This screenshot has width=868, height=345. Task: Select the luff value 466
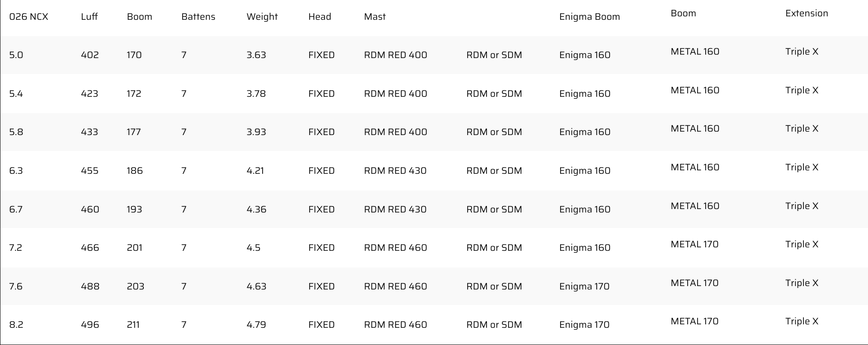pyautogui.click(x=90, y=248)
